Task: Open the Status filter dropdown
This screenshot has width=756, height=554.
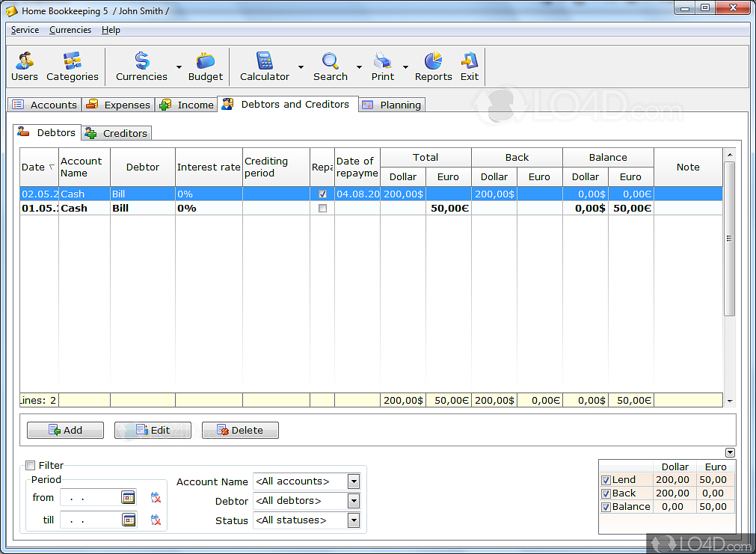Action: pyautogui.click(x=354, y=520)
